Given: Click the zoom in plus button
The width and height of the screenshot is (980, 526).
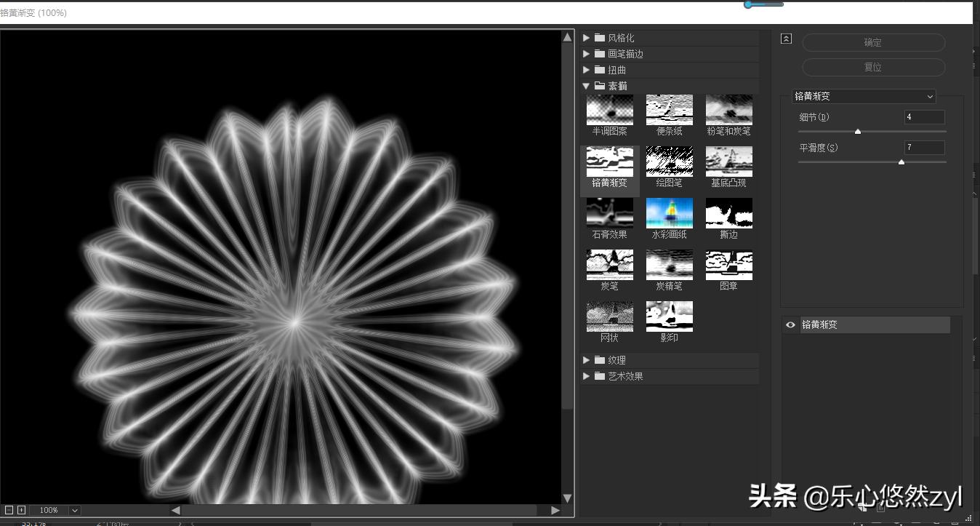Looking at the screenshot, I should click(21, 510).
